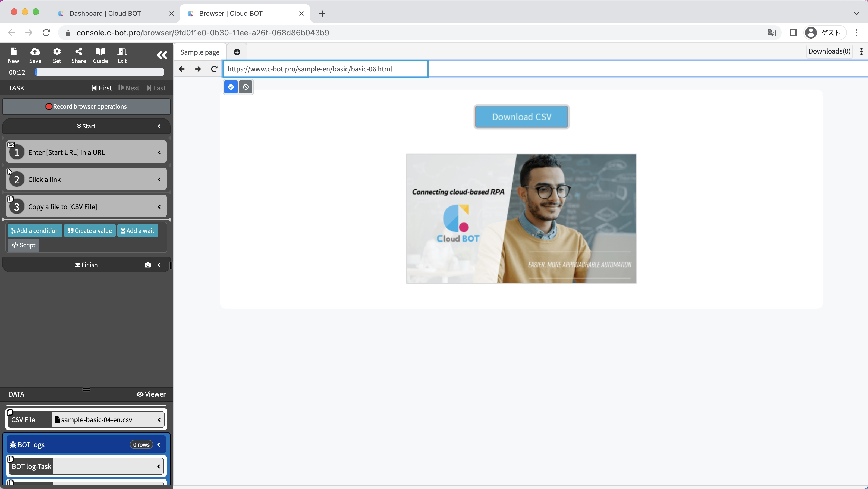Click the Share icon
The height and width of the screenshot is (489, 868).
pos(78,55)
